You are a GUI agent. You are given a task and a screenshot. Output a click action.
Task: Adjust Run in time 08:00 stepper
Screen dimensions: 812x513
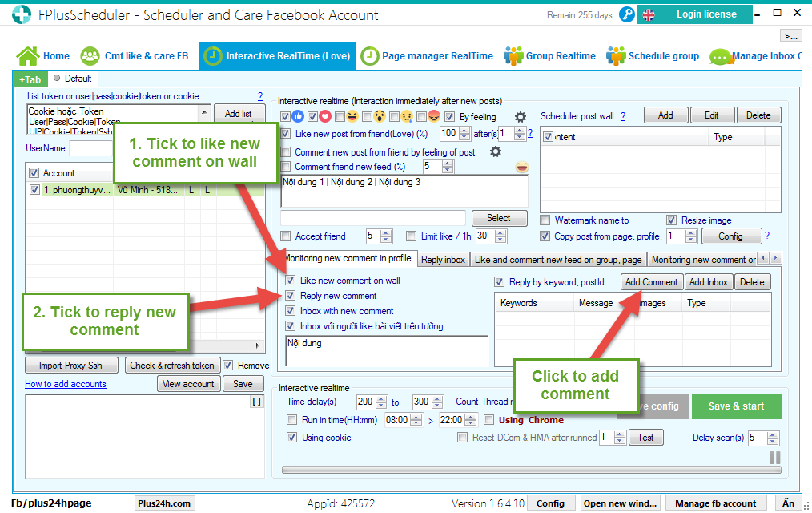click(x=416, y=420)
